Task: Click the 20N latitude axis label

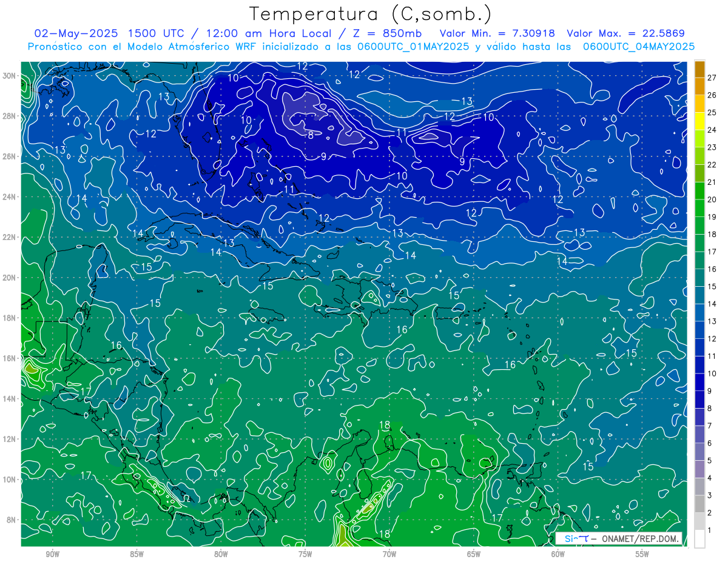Action: pyautogui.click(x=9, y=278)
